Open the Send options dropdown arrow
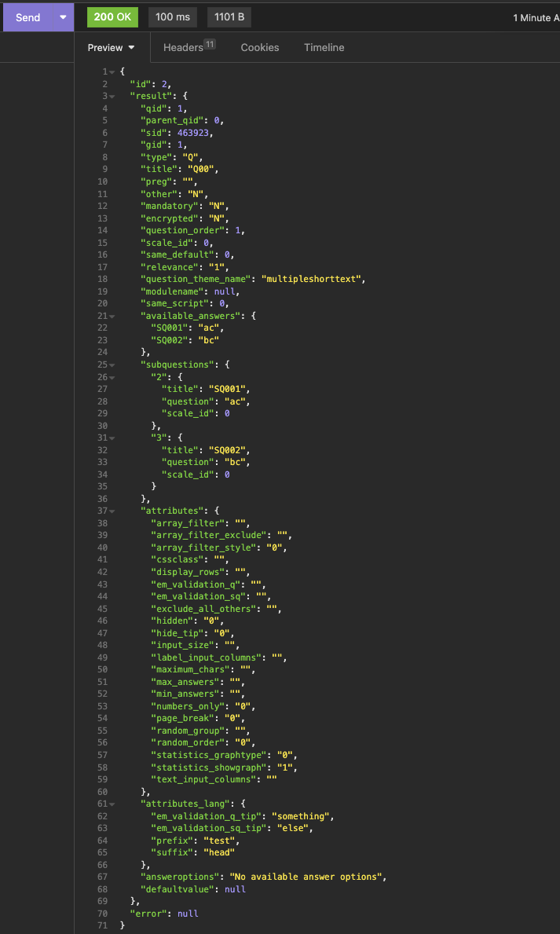 (x=63, y=17)
